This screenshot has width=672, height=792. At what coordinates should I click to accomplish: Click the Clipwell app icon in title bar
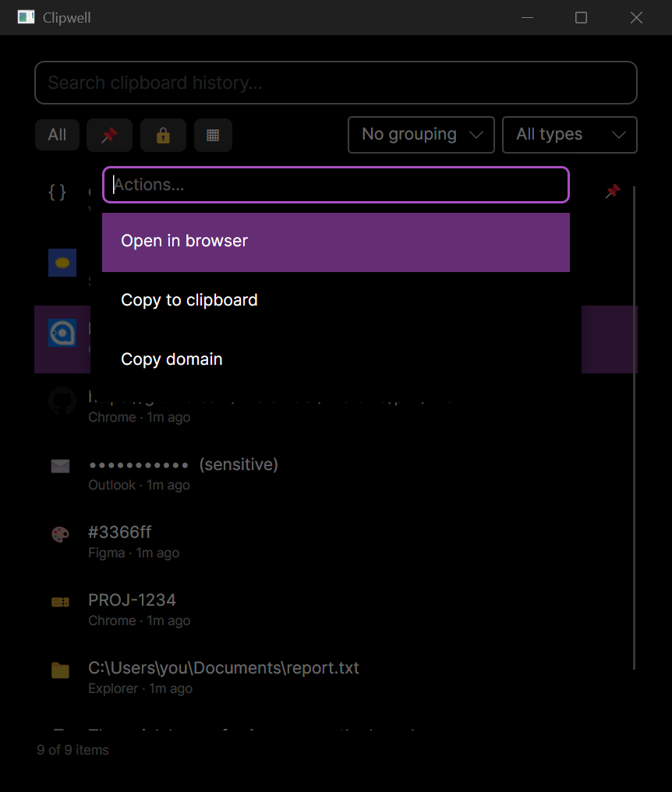[27, 18]
